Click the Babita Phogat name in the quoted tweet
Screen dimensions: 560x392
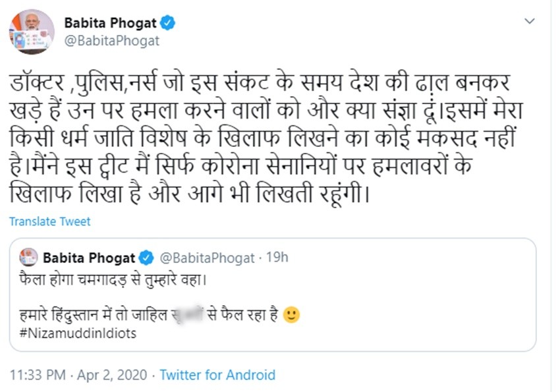tap(89, 257)
